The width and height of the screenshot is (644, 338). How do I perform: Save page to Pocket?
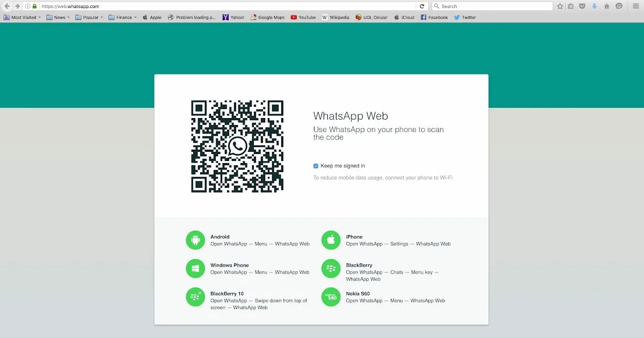[583, 6]
